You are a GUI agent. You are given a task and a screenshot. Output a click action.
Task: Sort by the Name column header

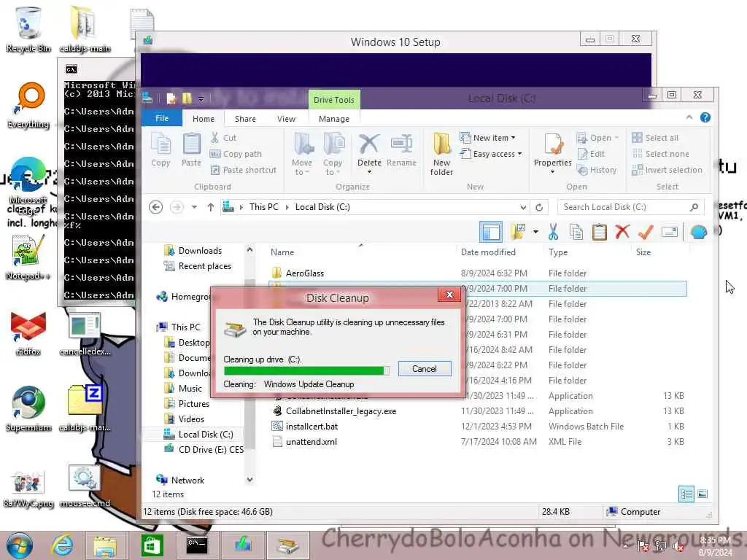point(282,252)
